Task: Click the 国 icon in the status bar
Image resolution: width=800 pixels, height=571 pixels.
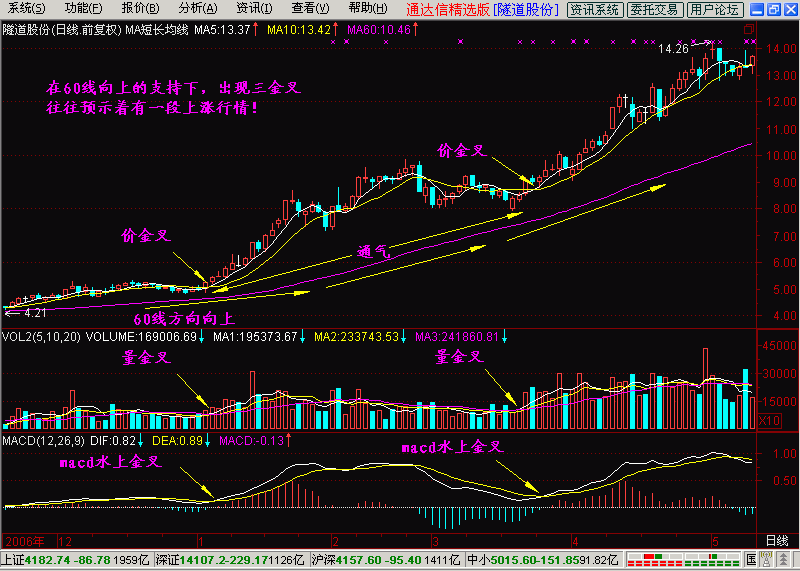Action: pos(750,560)
